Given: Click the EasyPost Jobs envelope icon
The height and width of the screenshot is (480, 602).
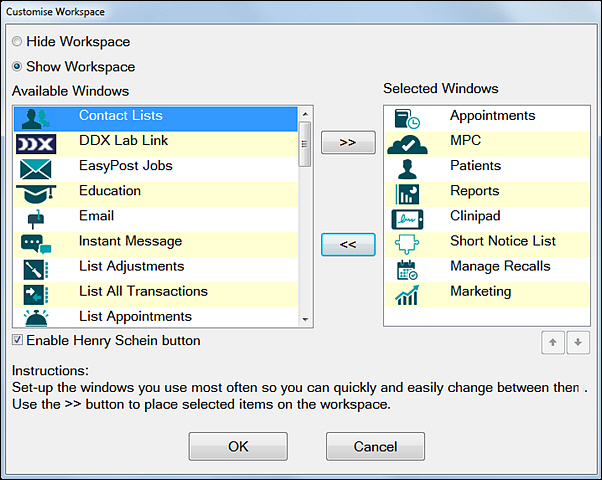Looking at the screenshot, I should tap(36, 169).
